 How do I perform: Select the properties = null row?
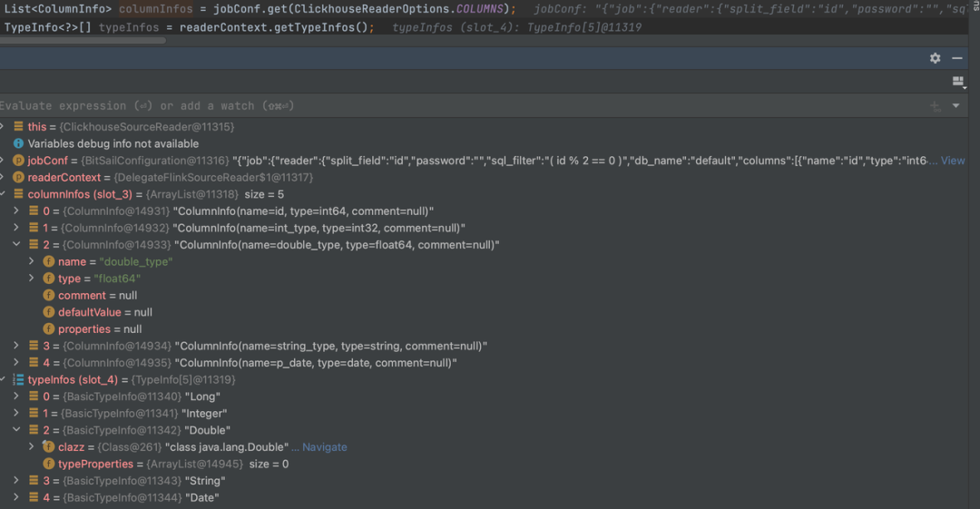click(100, 329)
